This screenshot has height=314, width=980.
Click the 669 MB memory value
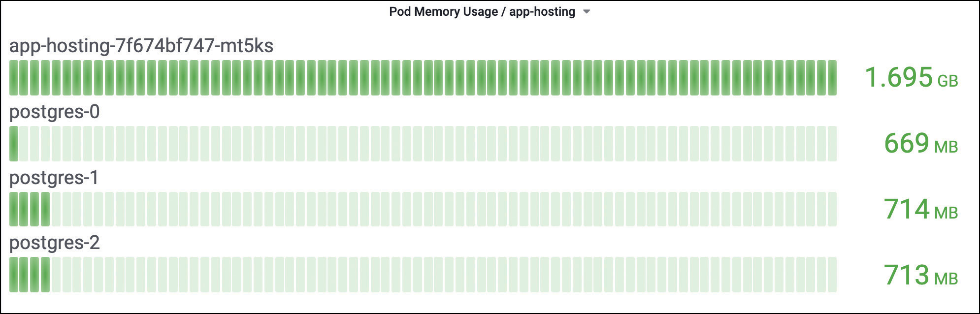(x=906, y=144)
